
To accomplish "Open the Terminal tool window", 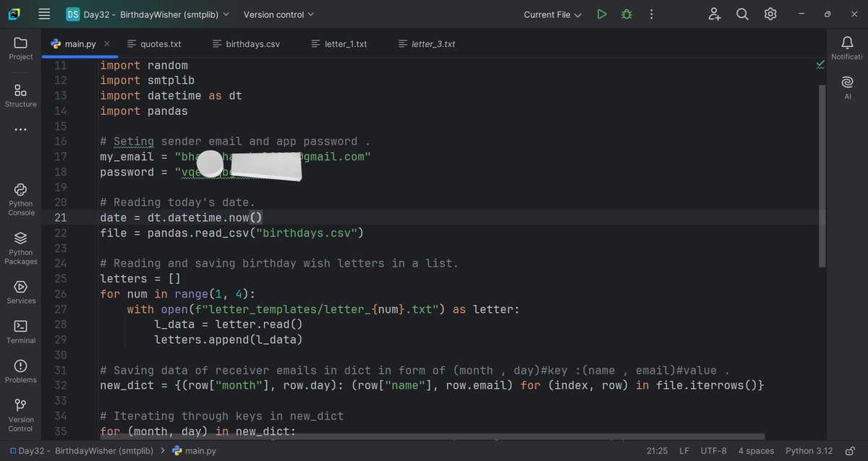I will pyautogui.click(x=20, y=332).
